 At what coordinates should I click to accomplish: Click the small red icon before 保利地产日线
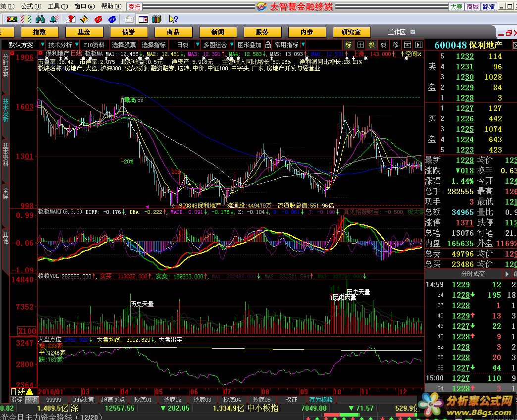[40, 53]
